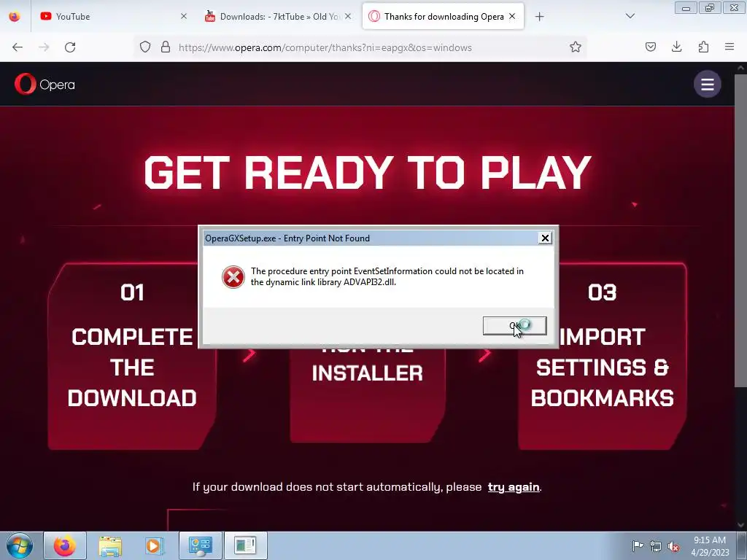Image resolution: width=747 pixels, height=560 pixels.
Task: Open the Firefox downloads panel
Action: pos(676,47)
